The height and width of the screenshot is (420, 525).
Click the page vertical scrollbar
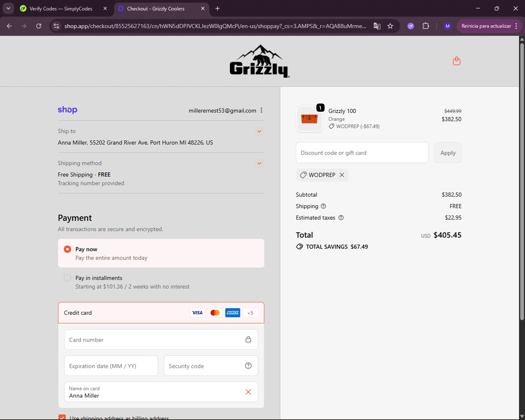[522, 182]
